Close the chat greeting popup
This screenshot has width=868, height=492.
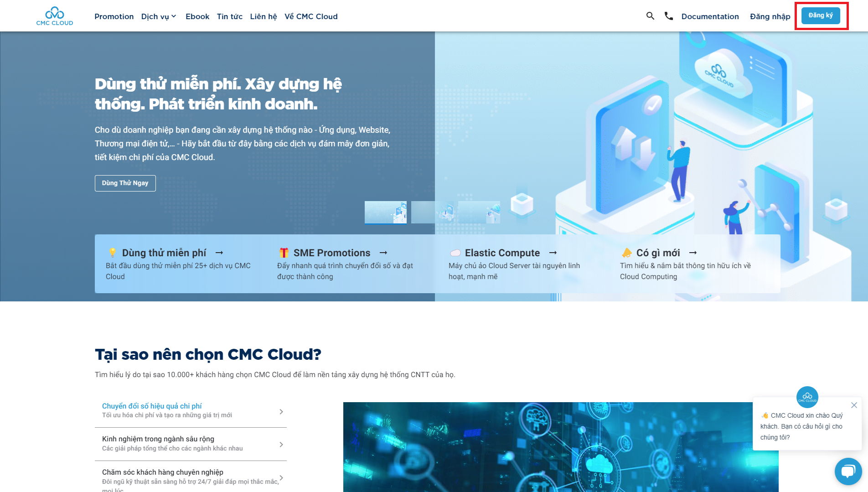[x=854, y=405]
